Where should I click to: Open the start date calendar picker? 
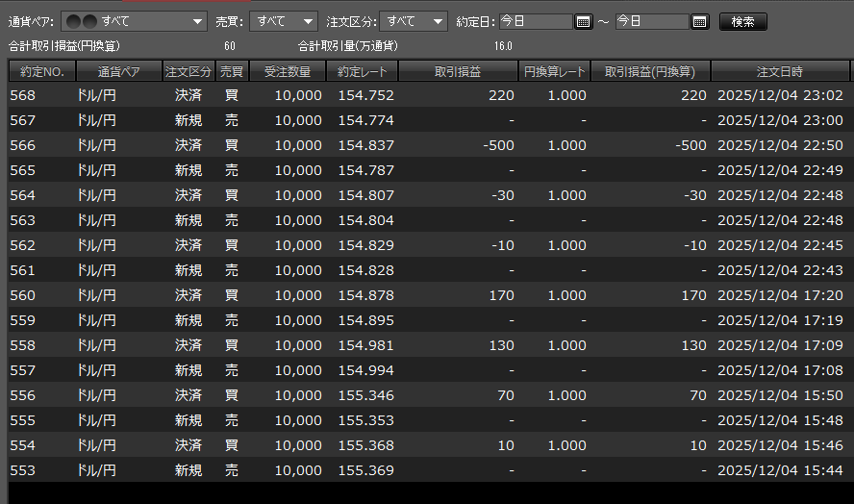point(583,22)
